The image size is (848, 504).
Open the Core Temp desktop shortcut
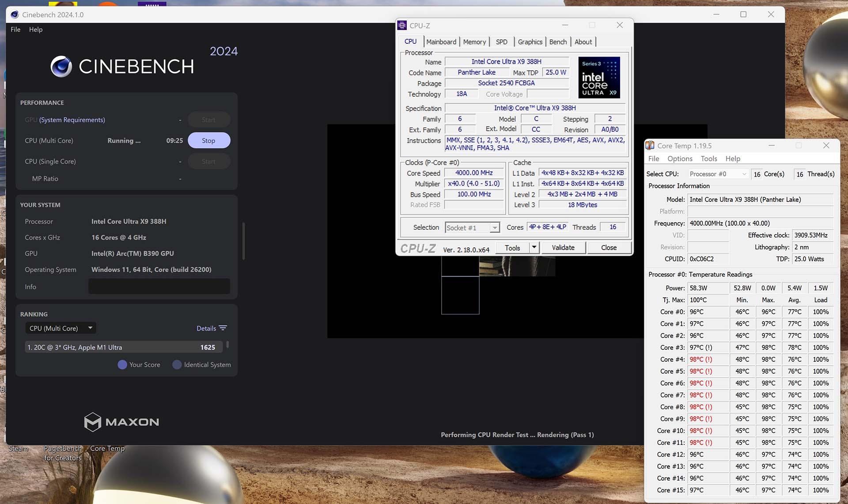(x=107, y=448)
